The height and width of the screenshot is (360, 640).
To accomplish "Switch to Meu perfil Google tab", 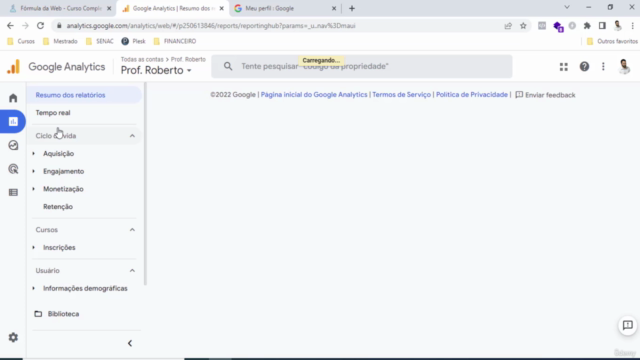I will 285,8.
